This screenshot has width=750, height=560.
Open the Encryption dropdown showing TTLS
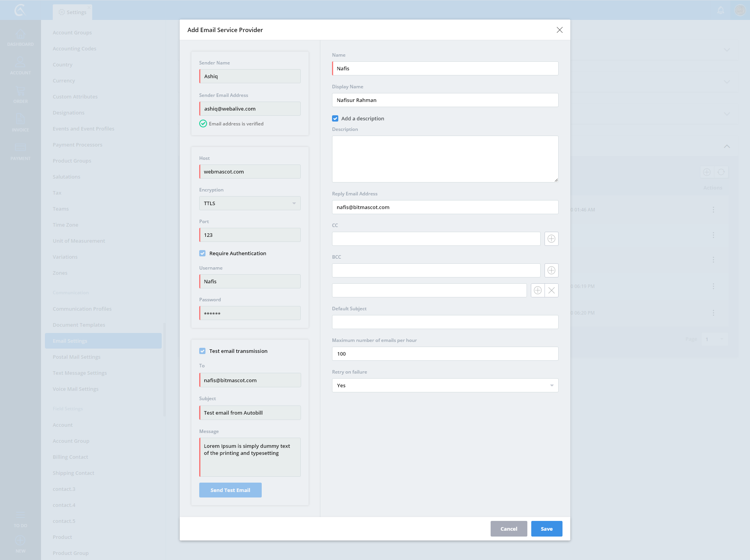click(250, 203)
